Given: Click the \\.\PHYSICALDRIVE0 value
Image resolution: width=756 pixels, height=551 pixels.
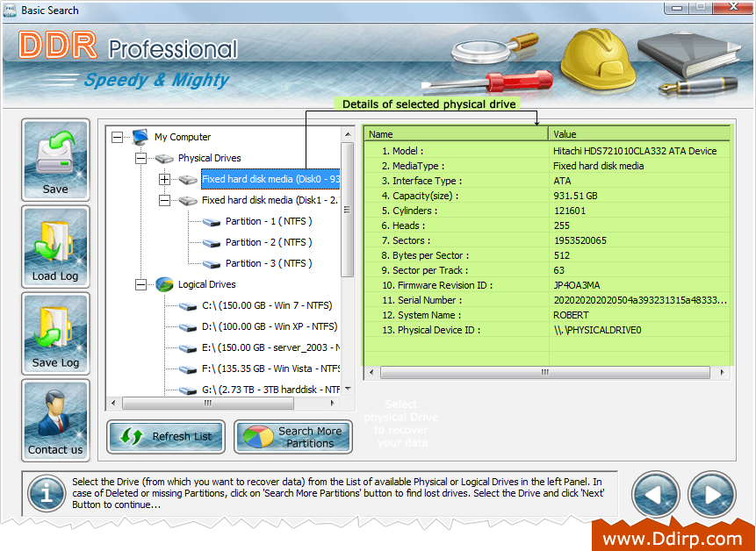Looking at the screenshot, I should [598, 331].
